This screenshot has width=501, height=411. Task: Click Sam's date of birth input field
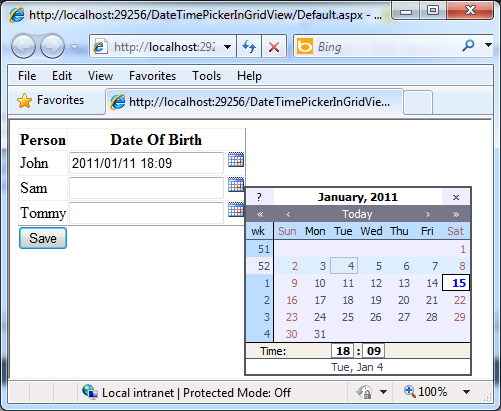pyautogui.click(x=146, y=188)
